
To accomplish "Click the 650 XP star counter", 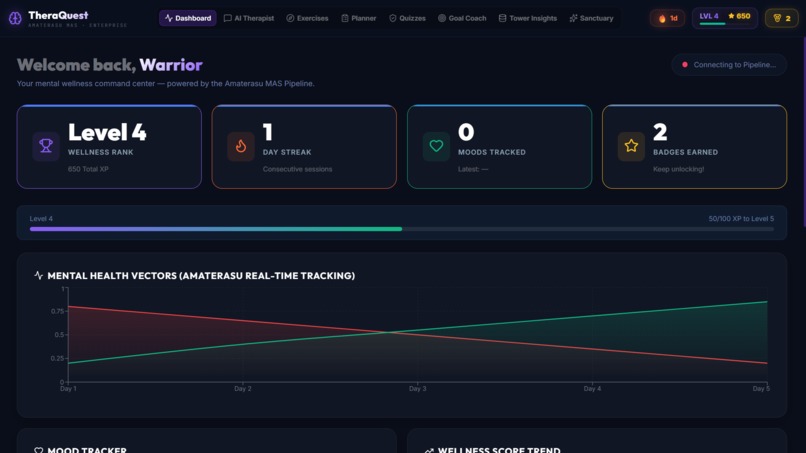I will [x=739, y=16].
